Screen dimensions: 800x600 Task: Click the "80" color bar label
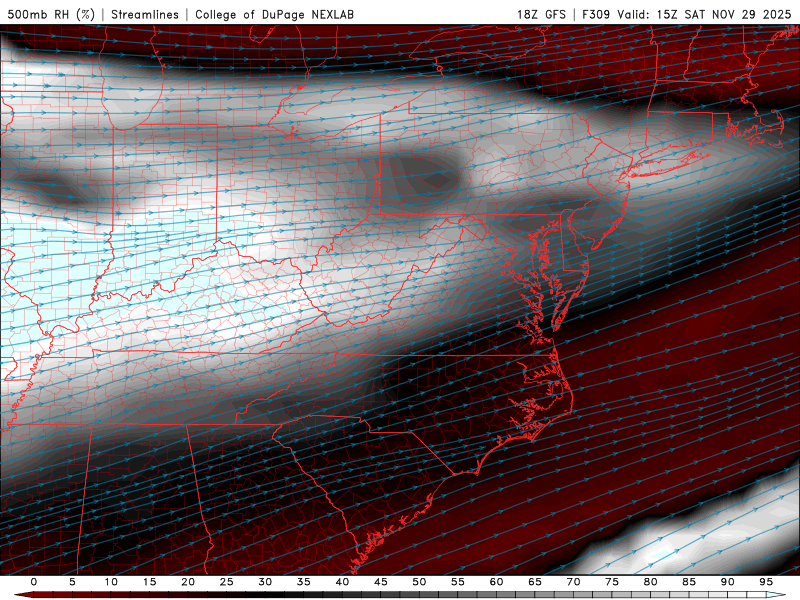pyautogui.click(x=651, y=582)
